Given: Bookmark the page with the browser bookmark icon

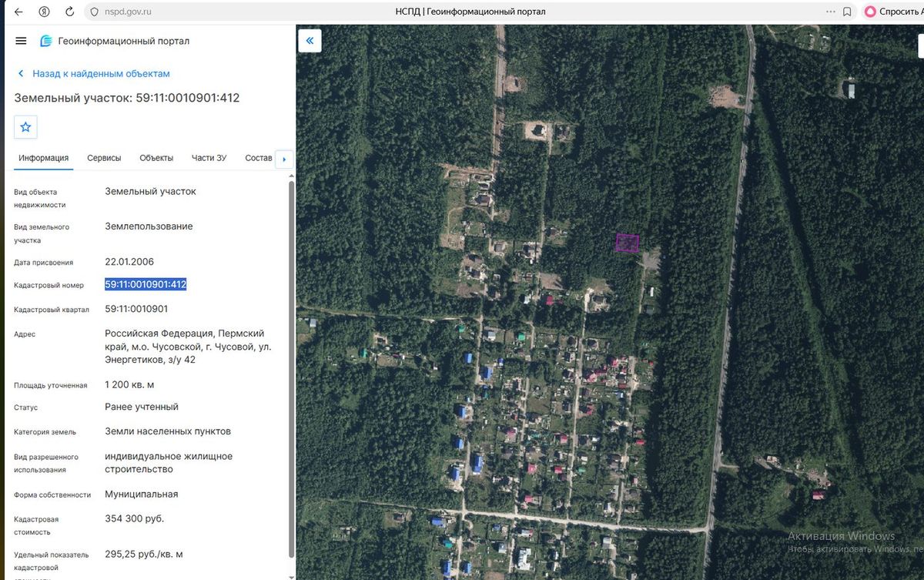Looking at the screenshot, I should point(847,12).
